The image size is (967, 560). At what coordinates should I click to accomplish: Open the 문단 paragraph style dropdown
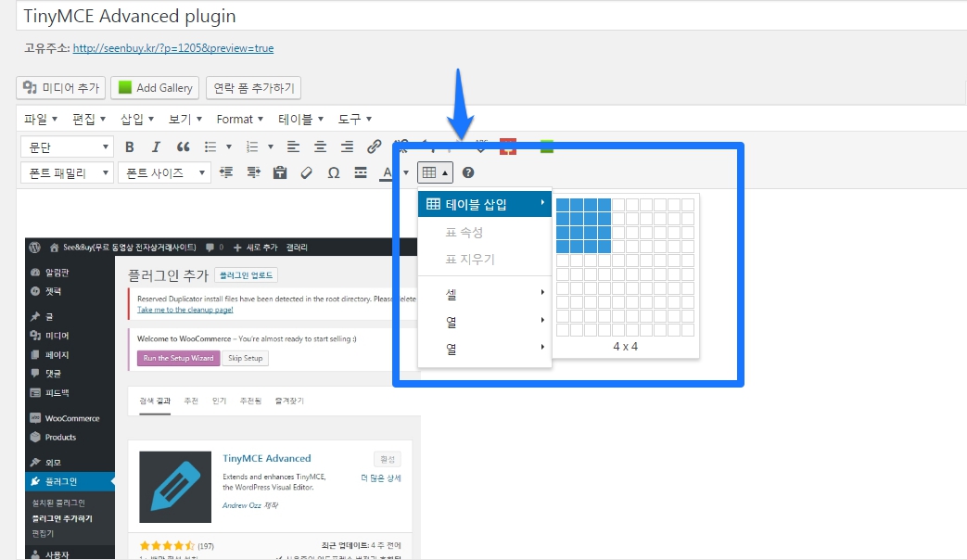click(x=66, y=146)
